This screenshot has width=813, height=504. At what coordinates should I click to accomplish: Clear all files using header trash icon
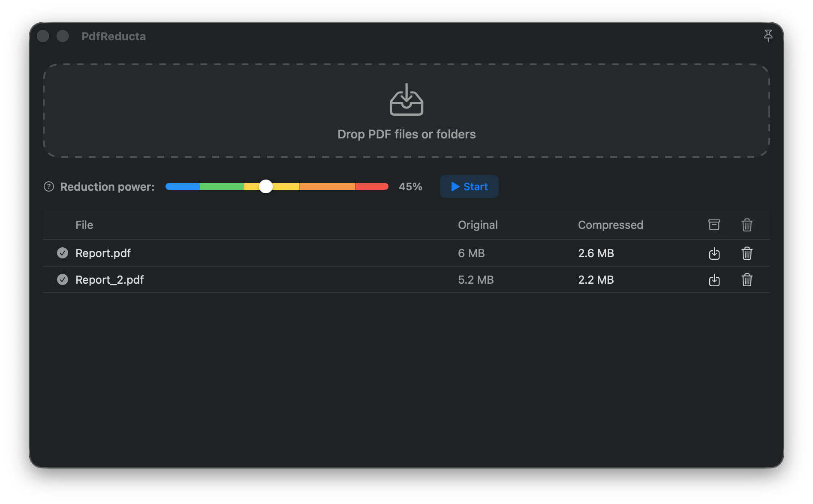point(747,225)
